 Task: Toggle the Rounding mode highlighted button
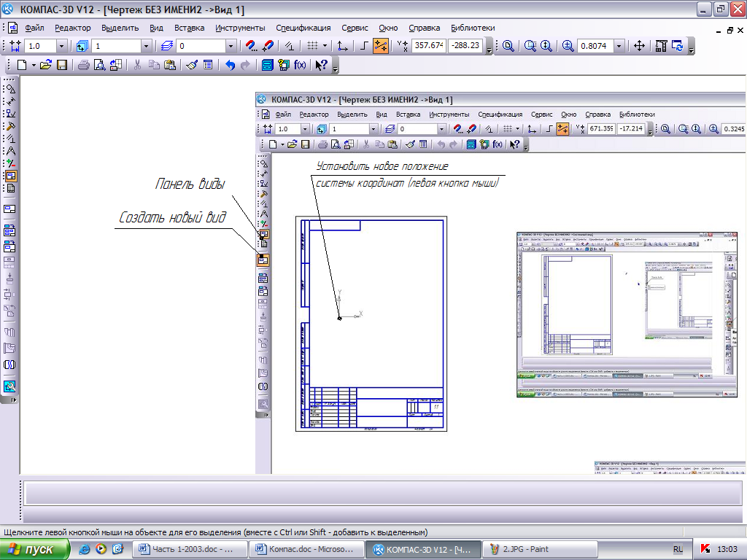tap(381, 46)
